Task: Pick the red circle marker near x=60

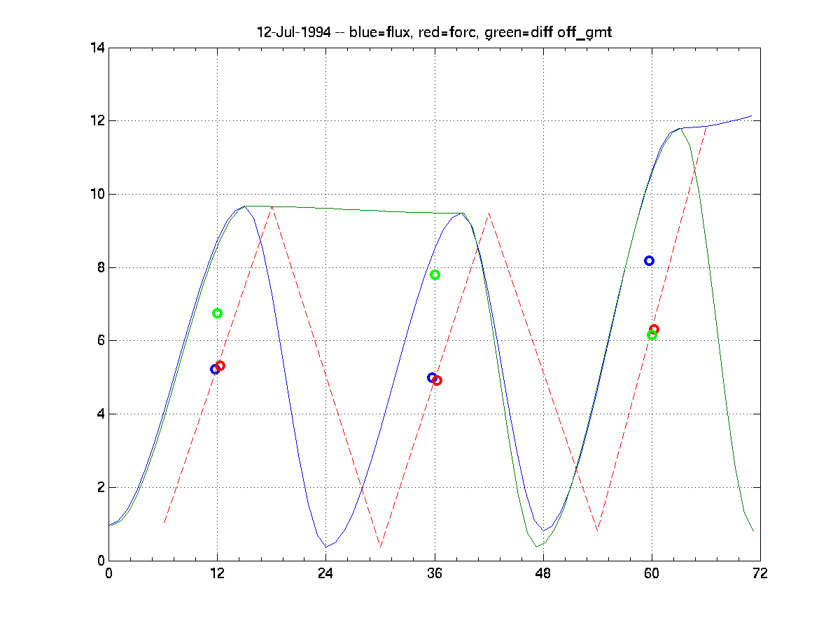Action: tap(654, 329)
